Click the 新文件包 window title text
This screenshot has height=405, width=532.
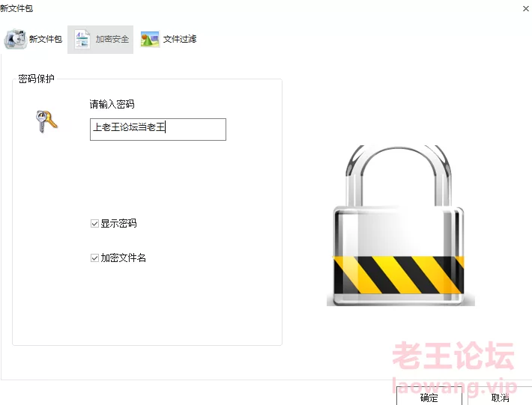[16, 8]
